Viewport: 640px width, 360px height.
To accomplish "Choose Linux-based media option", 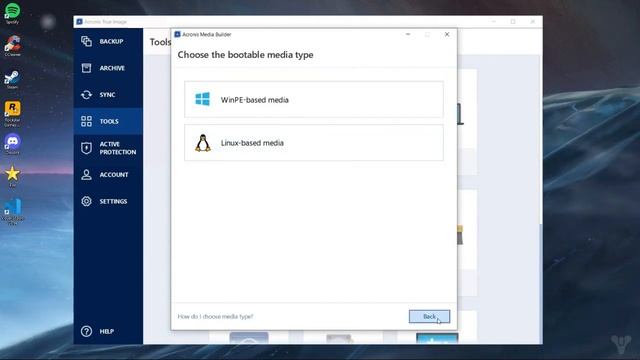I will (x=313, y=143).
